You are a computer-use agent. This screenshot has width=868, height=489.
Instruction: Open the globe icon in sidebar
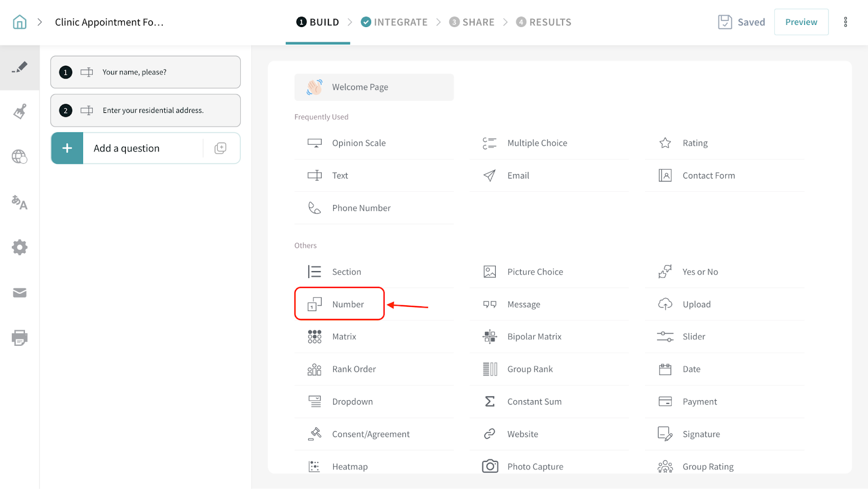(20, 157)
